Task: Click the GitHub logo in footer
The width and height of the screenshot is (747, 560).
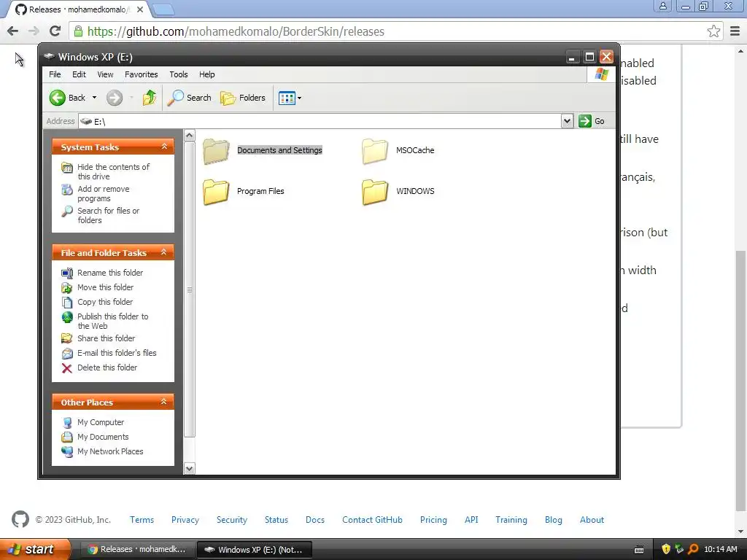Action: 20,519
